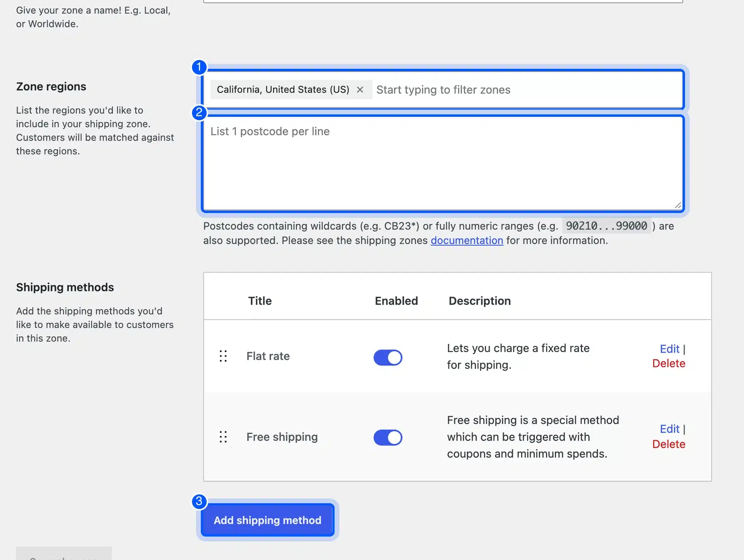
Task: Select the Flat rate title text
Action: pos(268,356)
